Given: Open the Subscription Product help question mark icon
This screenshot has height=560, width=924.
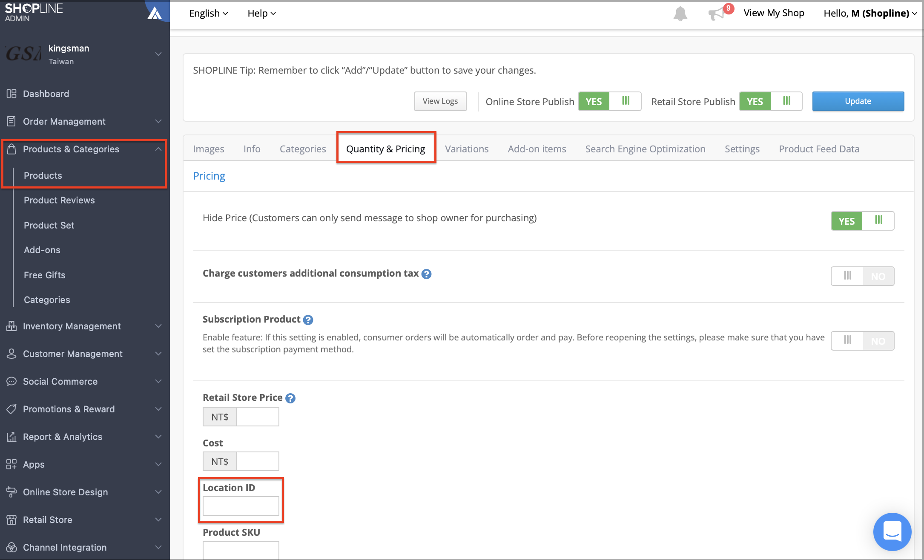Looking at the screenshot, I should 308,320.
